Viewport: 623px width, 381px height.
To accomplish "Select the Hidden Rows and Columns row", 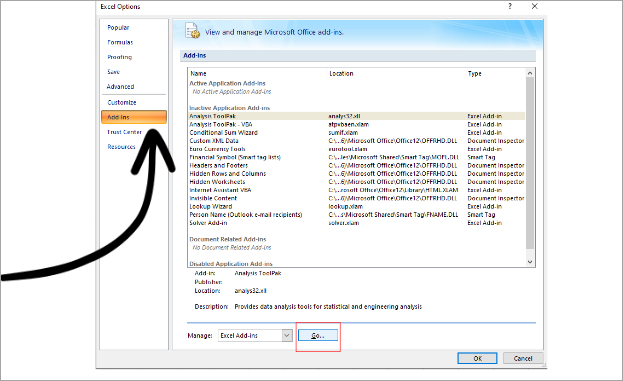I will [357, 174].
